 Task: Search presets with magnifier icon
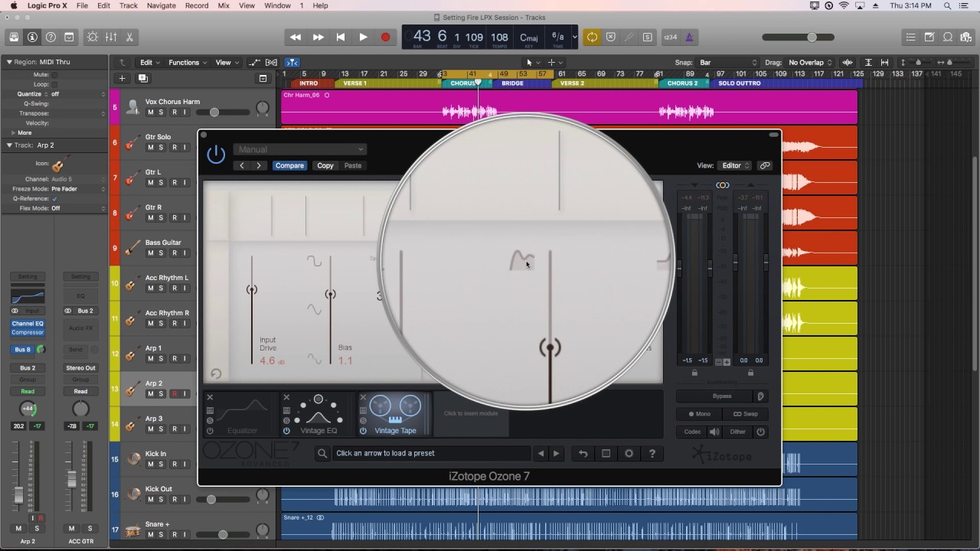322,453
